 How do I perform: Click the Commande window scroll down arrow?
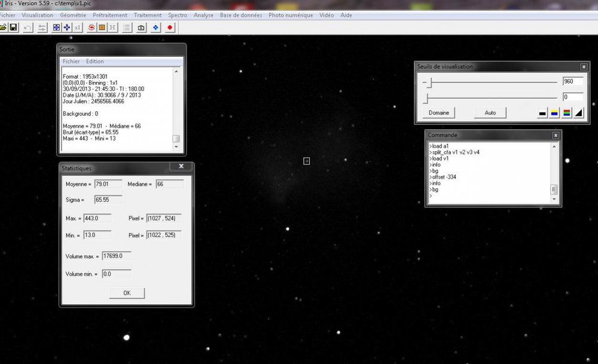pos(554,199)
